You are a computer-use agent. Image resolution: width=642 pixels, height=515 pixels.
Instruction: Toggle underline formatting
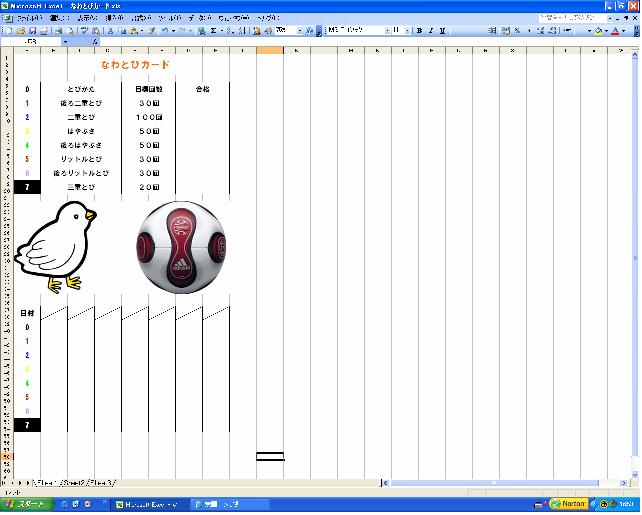coord(442,31)
